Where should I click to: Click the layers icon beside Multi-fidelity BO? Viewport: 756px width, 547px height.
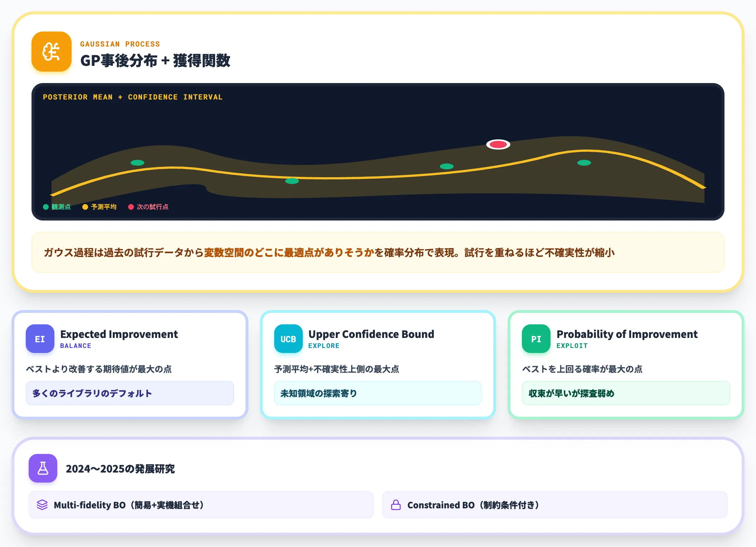[x=42, y=505]
